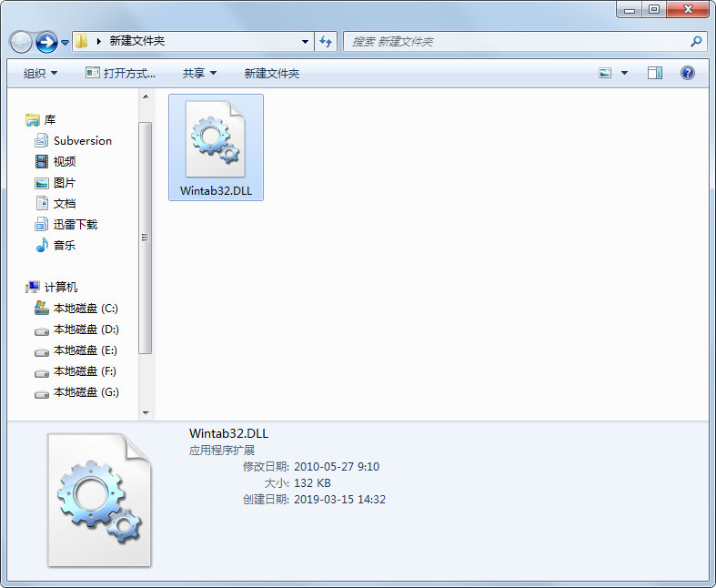Click the Back navigation arrow
Screen dimensions: 716x588
pos(21,42)
